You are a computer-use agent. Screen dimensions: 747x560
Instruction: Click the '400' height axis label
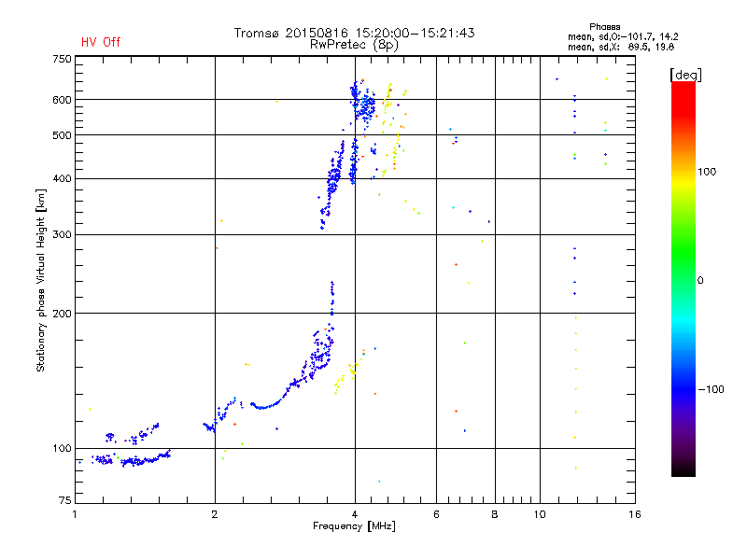tap(62, 178)
